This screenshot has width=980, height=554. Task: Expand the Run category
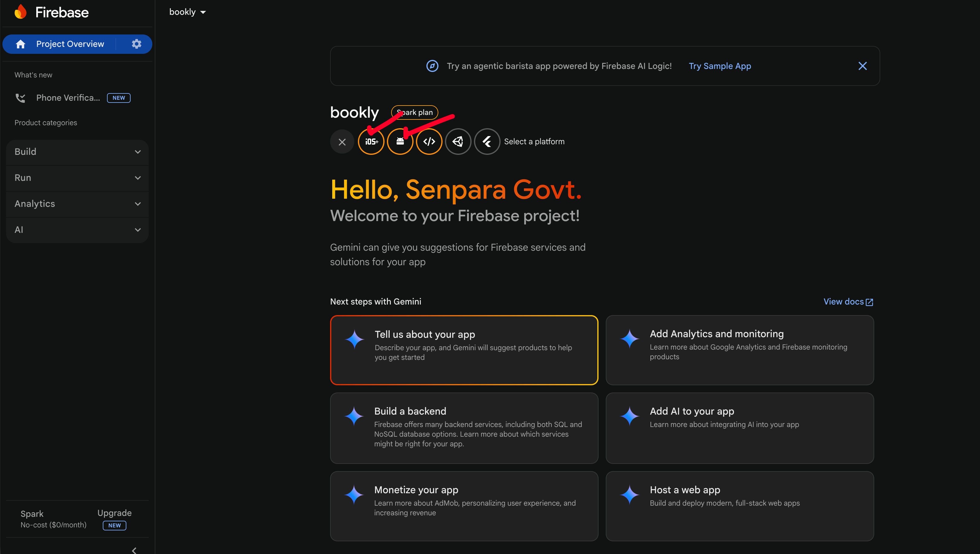[77, 178]
